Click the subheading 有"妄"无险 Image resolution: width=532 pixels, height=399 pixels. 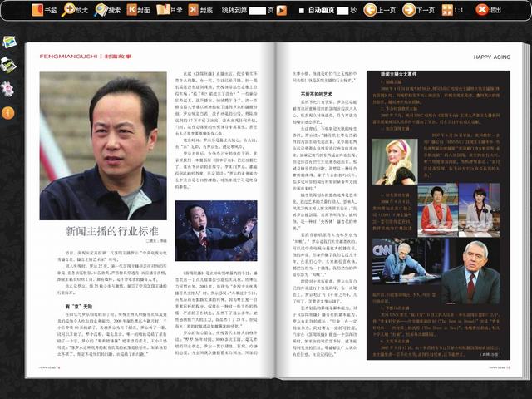click(79, 307)
